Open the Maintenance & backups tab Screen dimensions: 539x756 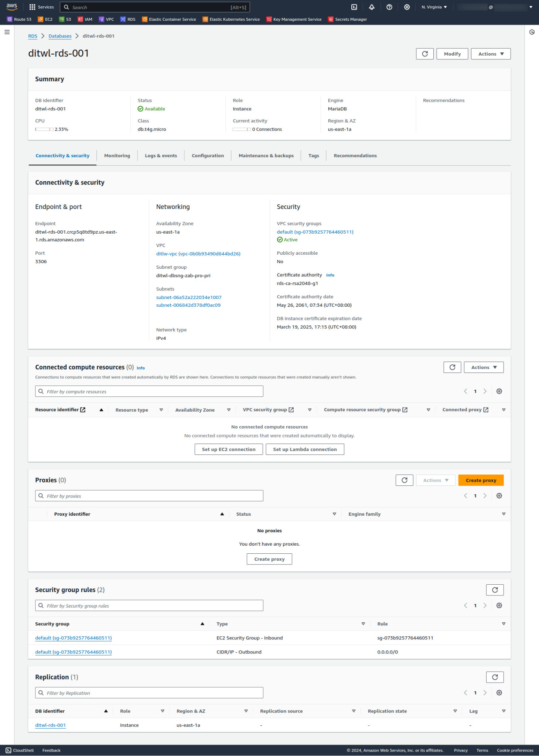pos(266,156)
